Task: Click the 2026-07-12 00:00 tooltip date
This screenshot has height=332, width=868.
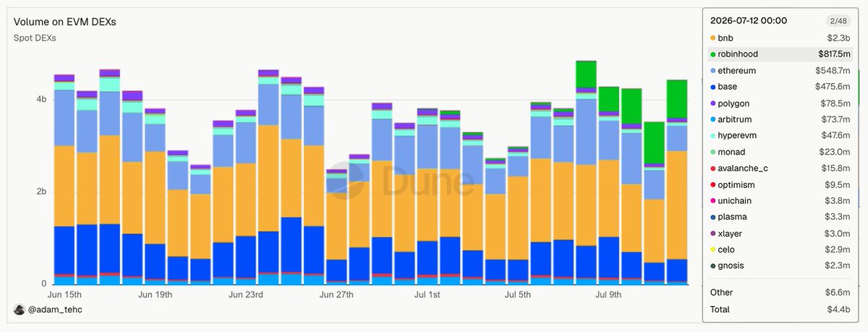Action: click(749, 20)
